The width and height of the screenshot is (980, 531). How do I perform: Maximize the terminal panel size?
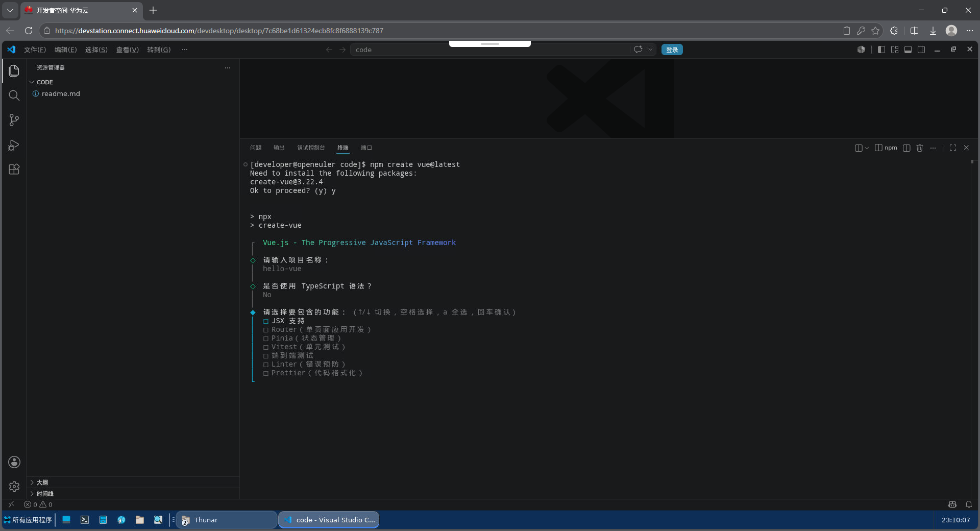point(953,148)
